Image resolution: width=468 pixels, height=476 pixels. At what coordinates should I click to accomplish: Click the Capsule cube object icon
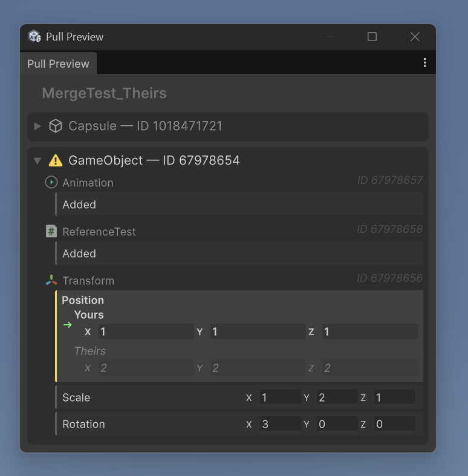56,126
